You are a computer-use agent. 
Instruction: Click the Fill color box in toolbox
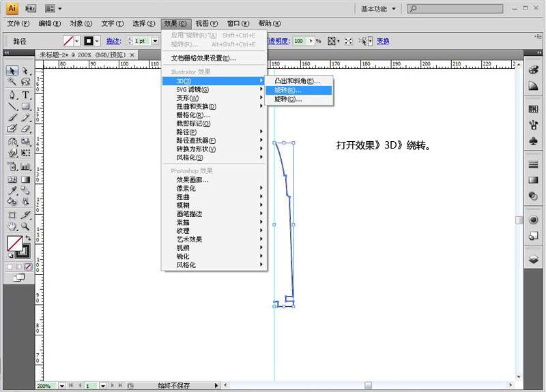[x=15, y=243]
